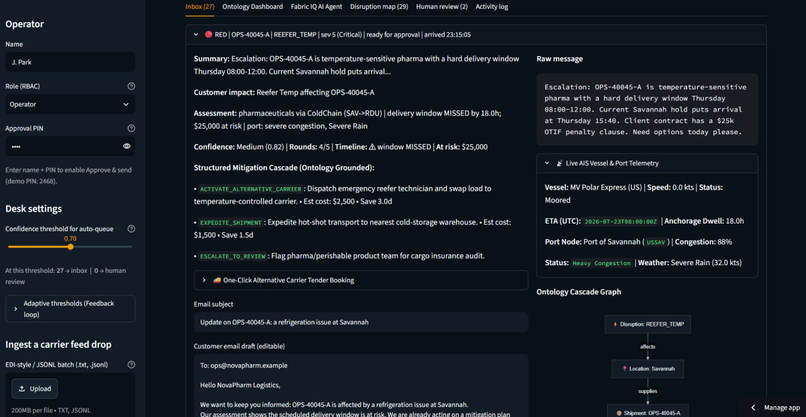Click the timeline warning triangle icon
806x417 pixels.
(372, 147)
